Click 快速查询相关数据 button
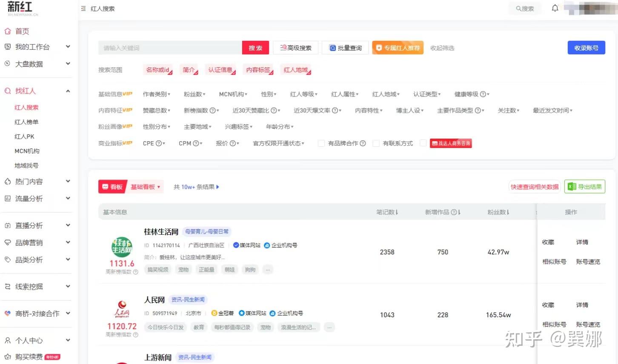The width and height of the screenshot is (618, 364). pos(535,187)
